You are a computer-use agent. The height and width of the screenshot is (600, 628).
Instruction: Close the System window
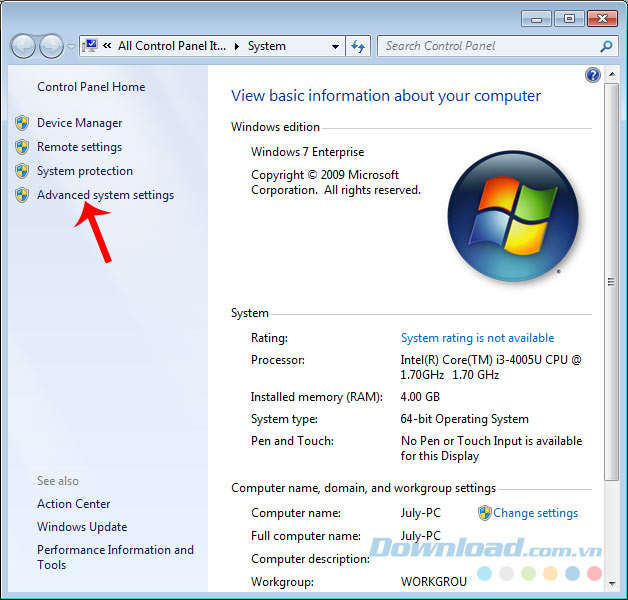coord(602,19)
